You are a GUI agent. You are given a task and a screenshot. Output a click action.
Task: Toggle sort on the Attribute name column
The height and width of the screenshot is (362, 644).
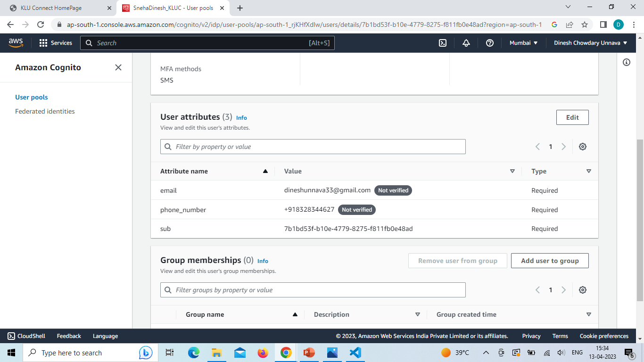pyautogui.click(x=264, y=171)
